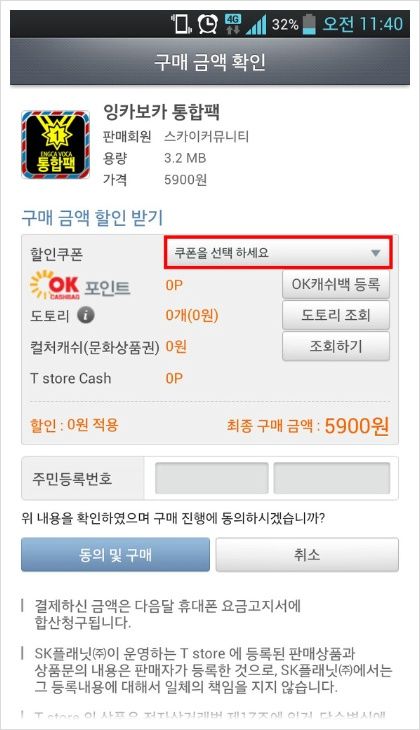Tap the 최종 구매 금액 5900원 text
The height and width of the screenshot is (730, 420).
coord(307,426)
